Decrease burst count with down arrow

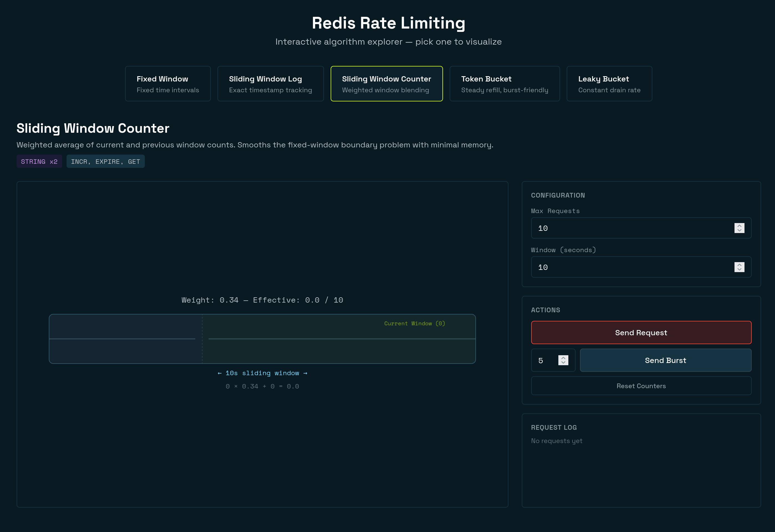(x=563, y=363)
